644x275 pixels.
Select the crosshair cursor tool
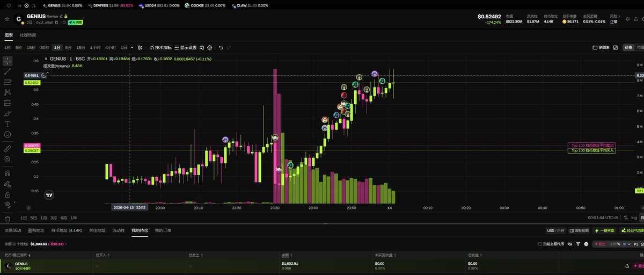tap(8, 61)
